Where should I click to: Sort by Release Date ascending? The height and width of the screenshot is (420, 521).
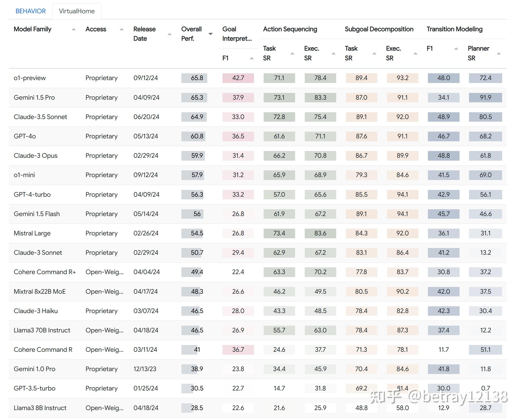click(x=169, y=34)
